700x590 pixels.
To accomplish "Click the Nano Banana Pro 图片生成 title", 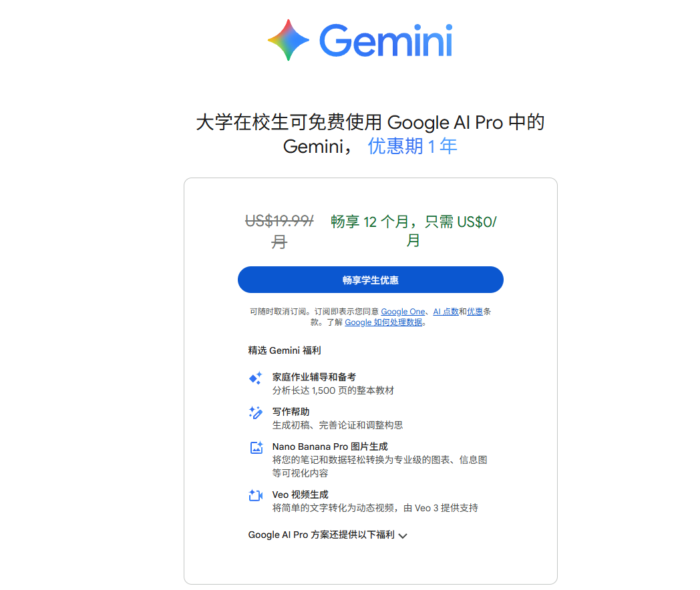I will point(330,447).
